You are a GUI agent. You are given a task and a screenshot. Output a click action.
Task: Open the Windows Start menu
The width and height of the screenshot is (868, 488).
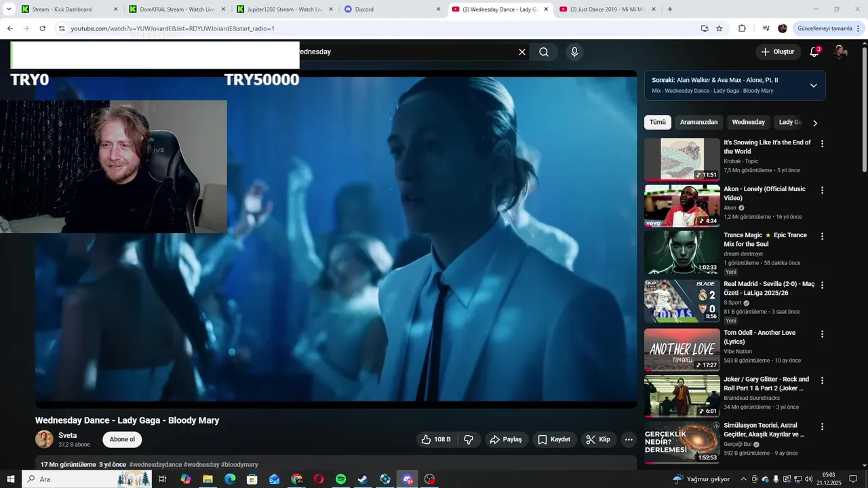(x=10, y=479)
